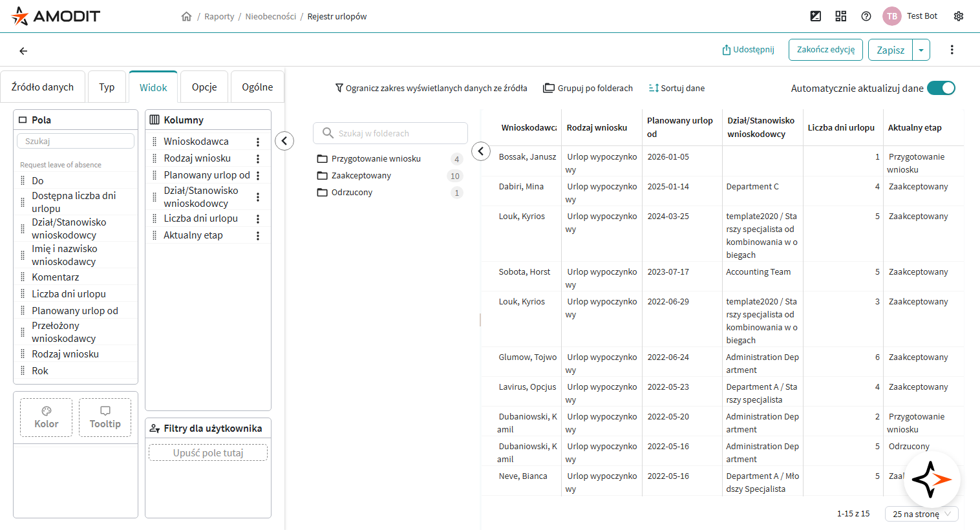The image size is (980, 530).
Task: Click the Kolor palette drop zone
Action: click(46, 418)
